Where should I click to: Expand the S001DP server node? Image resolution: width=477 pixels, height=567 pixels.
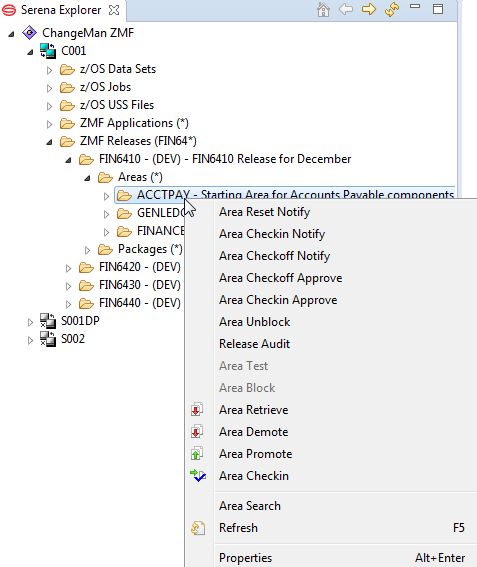[30, 322]
